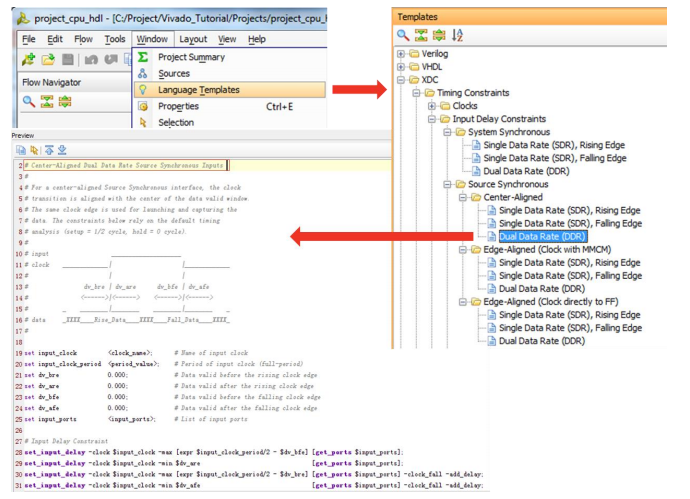The height and width of the screenshot is (499, 690).
Task: Expand the Verilog folder in Templates tree
Action: coord(401,54)
